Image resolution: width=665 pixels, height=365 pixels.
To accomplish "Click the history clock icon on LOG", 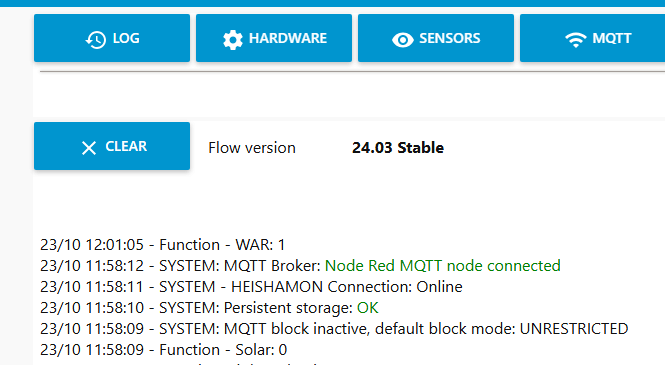I will (x=96, y=40).
